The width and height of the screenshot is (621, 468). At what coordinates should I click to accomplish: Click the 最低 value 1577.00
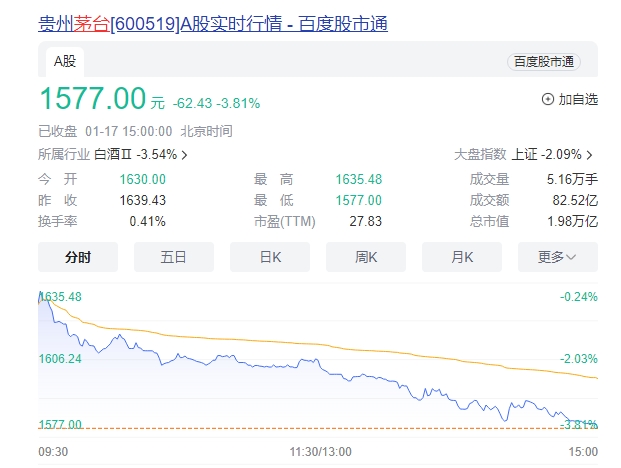[359, 200]
